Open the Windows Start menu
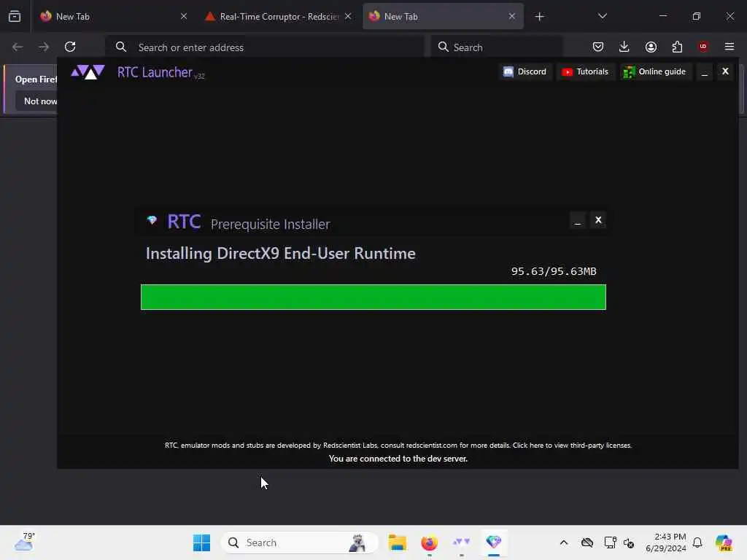 [201, 542]
